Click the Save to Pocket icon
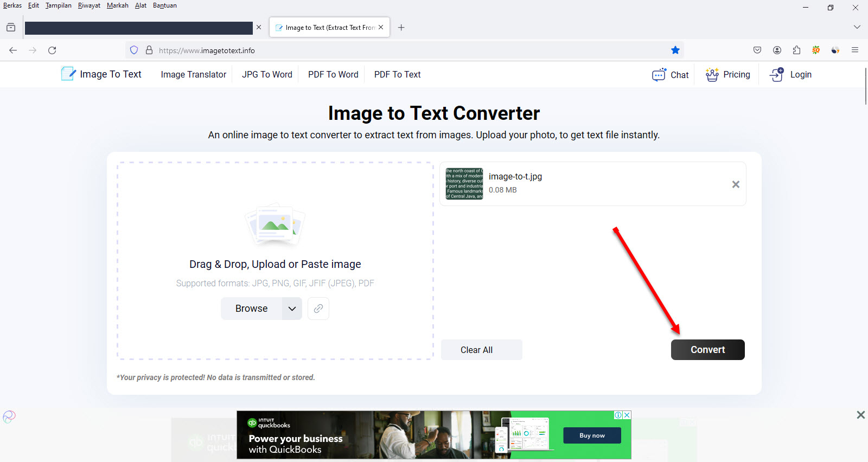The image size is (868, 462). coord(757,50)
